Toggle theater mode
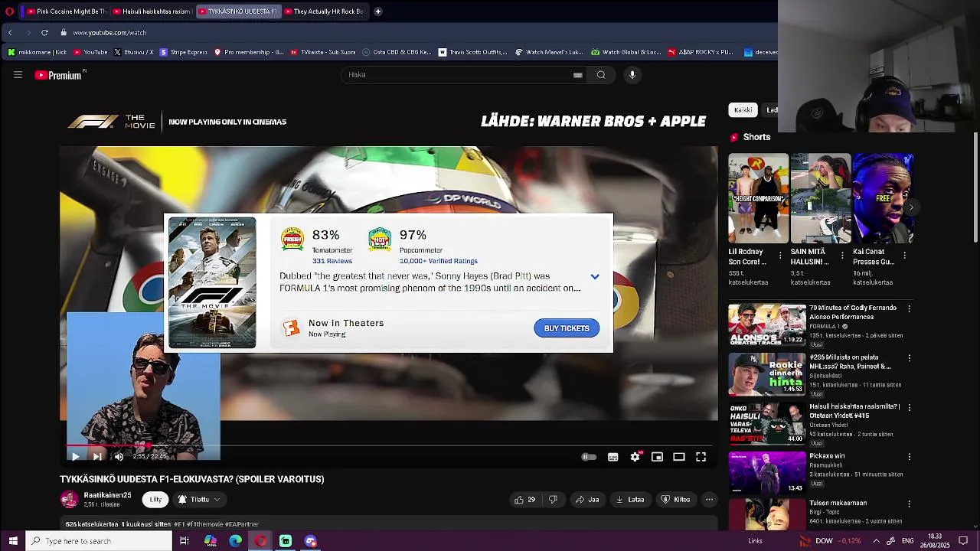This screenshot has width=980, height=551. click(679, 457)
